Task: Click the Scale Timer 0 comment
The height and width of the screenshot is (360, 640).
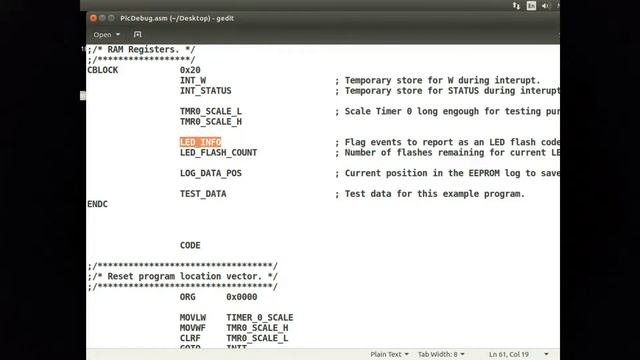Action: [447, 111]
